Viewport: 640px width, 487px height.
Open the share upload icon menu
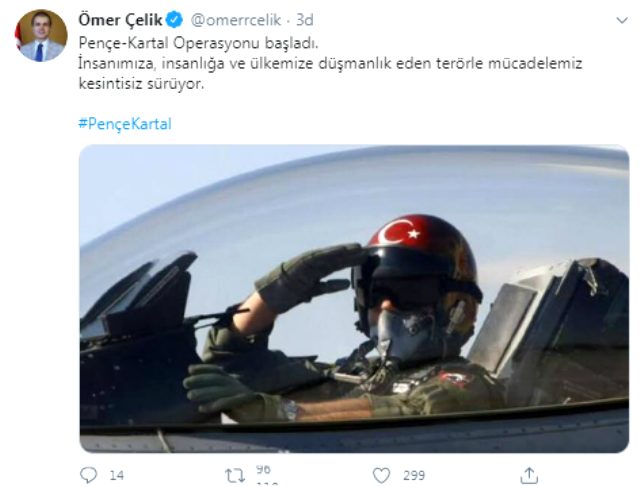(529, 475)
